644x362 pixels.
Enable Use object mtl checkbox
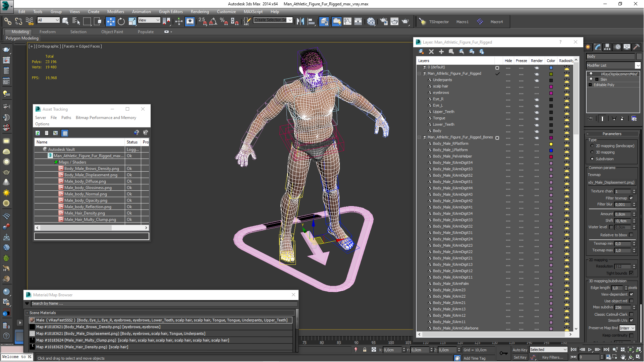[x=631, y=301]
